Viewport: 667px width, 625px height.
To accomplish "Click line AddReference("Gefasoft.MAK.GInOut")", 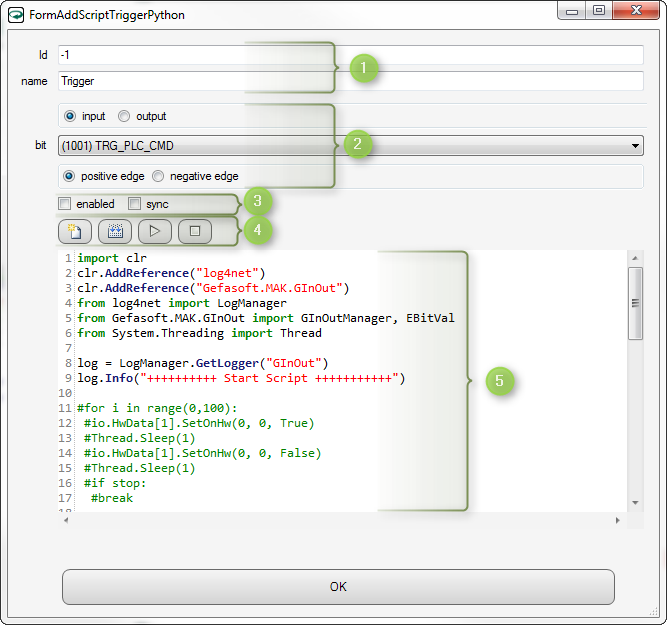I will (x=213, y=288).
